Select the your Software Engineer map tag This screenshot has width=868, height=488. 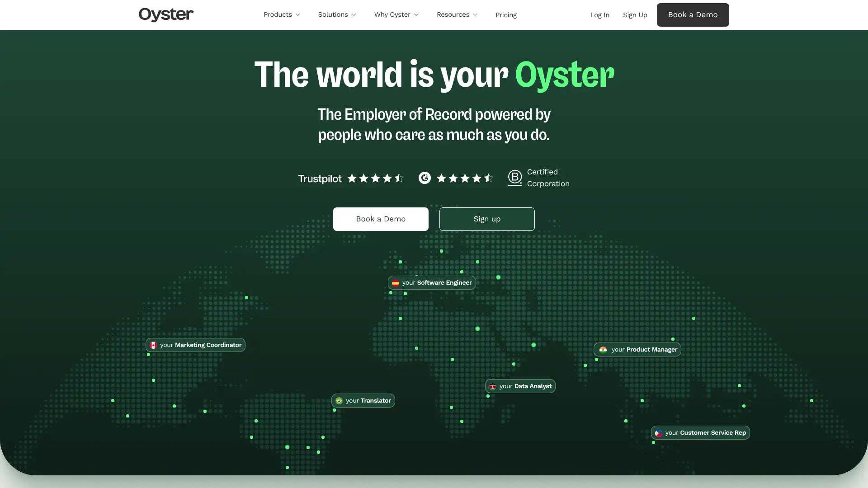[x=432, y=283]
